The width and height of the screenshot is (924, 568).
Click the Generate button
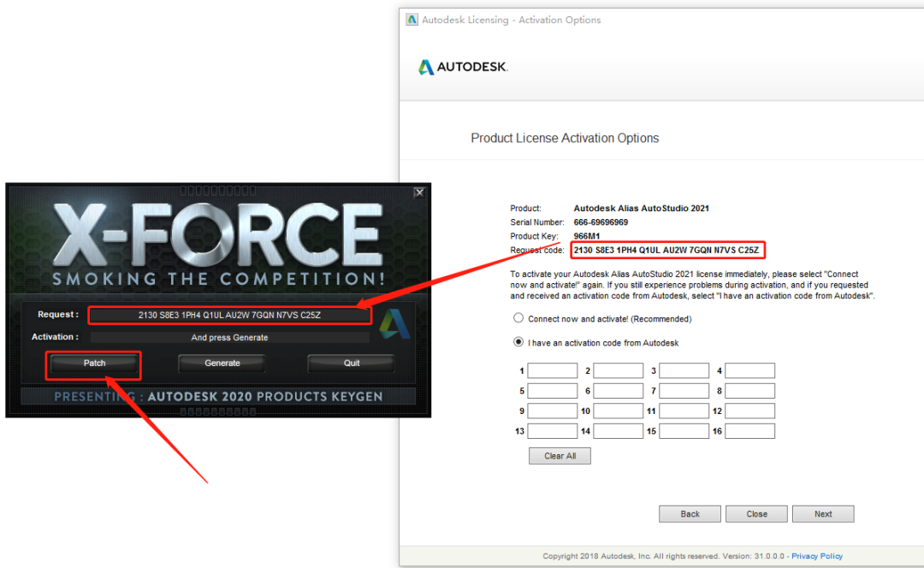222,364
